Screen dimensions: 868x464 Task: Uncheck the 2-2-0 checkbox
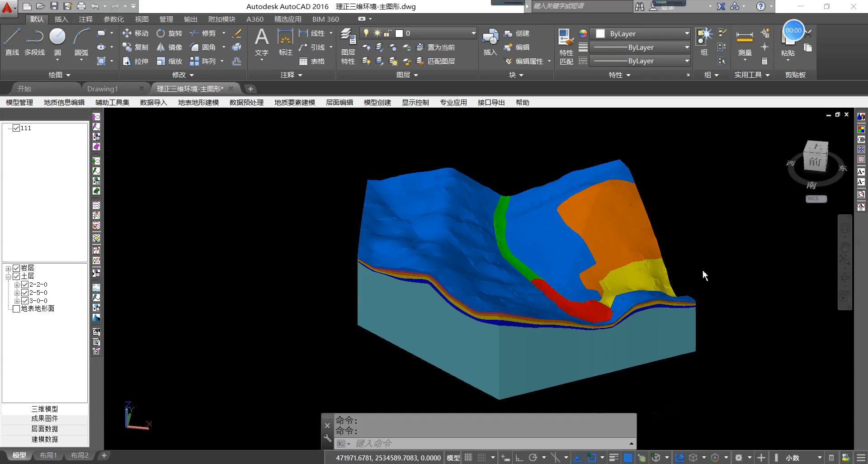click(x=25, y=284)
